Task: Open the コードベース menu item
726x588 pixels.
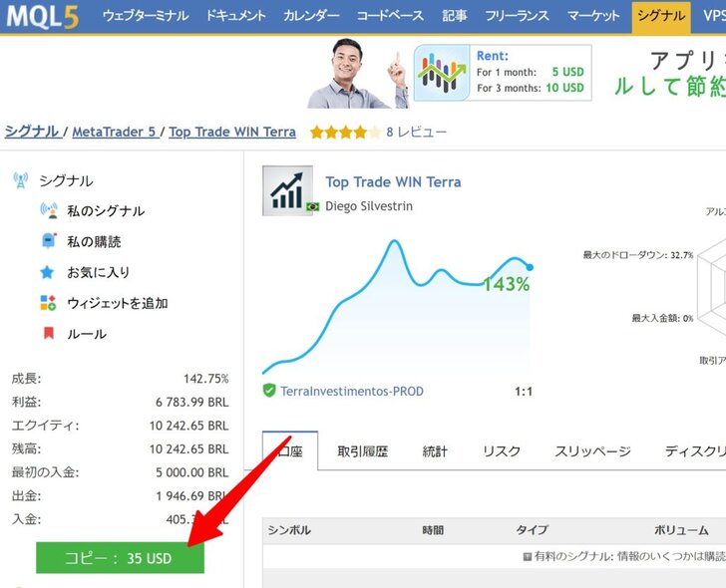Action: coord(390,16)
